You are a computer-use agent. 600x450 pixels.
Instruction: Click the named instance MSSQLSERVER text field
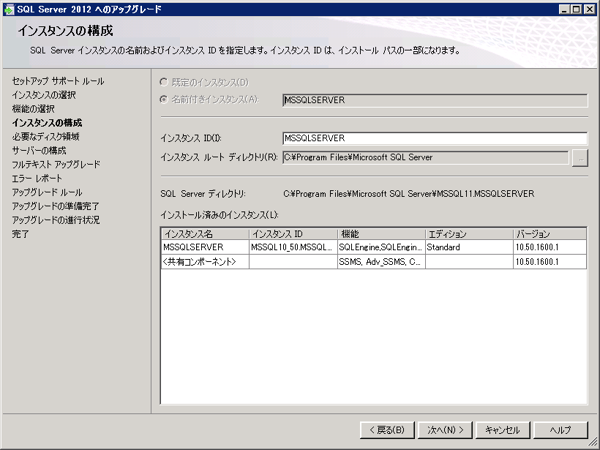pos(435,100)
